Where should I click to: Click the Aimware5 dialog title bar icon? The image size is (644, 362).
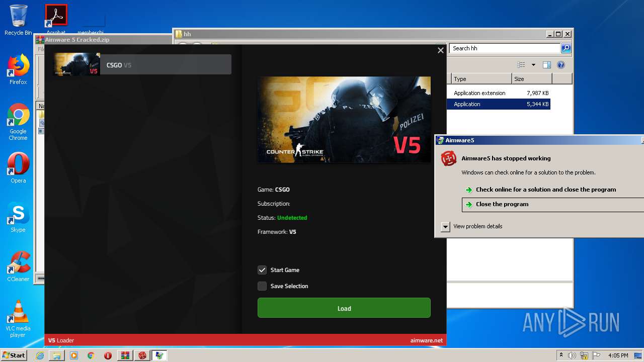tap(440, 140)
